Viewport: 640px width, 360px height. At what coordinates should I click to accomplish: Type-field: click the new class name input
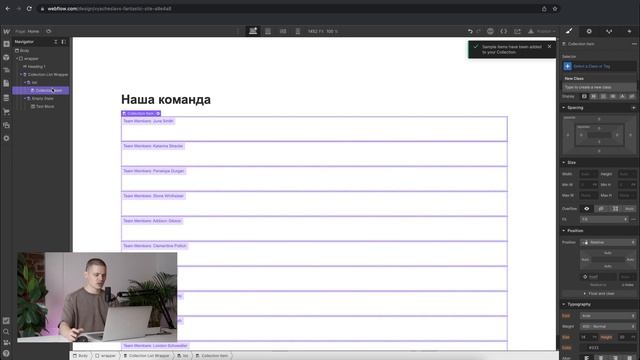coord(599,87)
